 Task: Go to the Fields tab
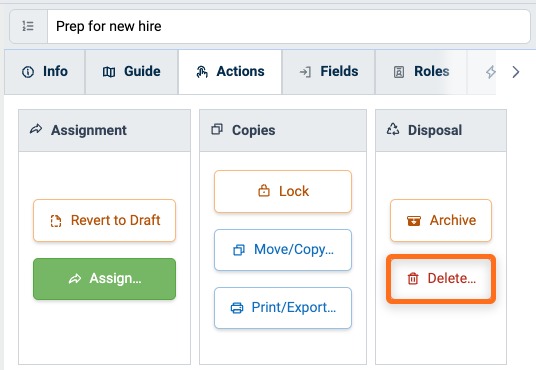click(x=329, y=72)
